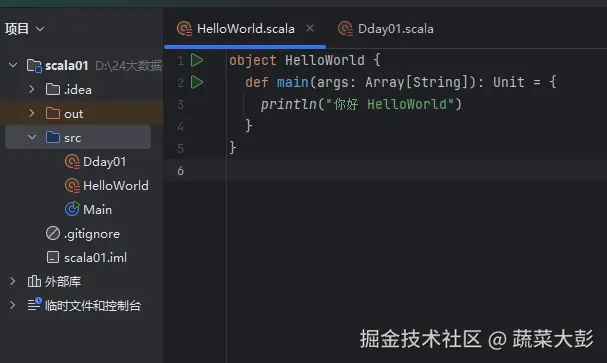Click the .idea folder icon

coord(53,89)
